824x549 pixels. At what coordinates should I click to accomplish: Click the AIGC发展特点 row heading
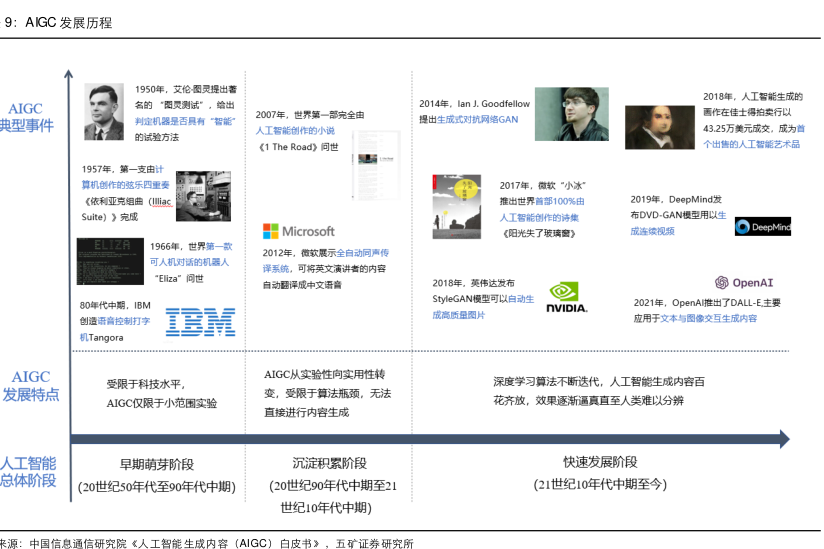(x=30, y=385)
